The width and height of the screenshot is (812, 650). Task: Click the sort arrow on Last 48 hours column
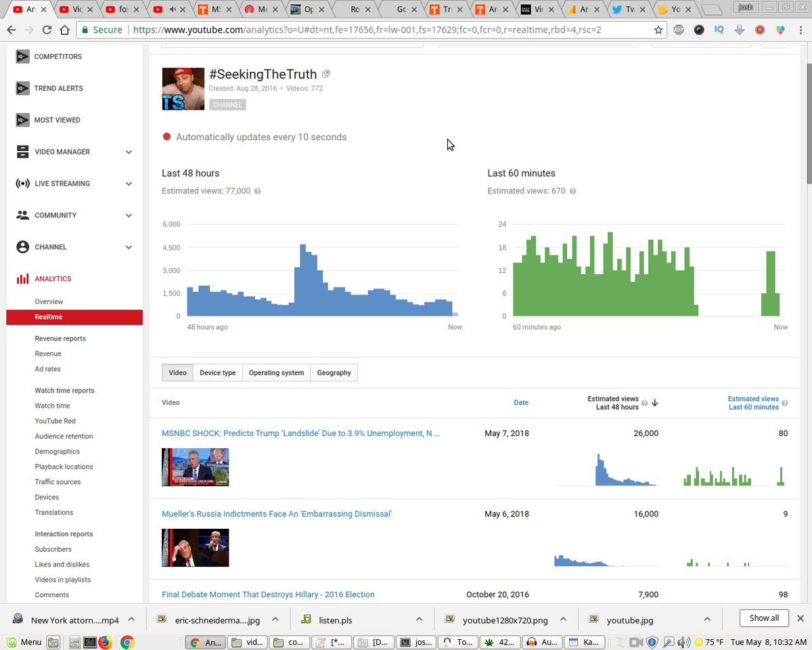coord(655,403)
